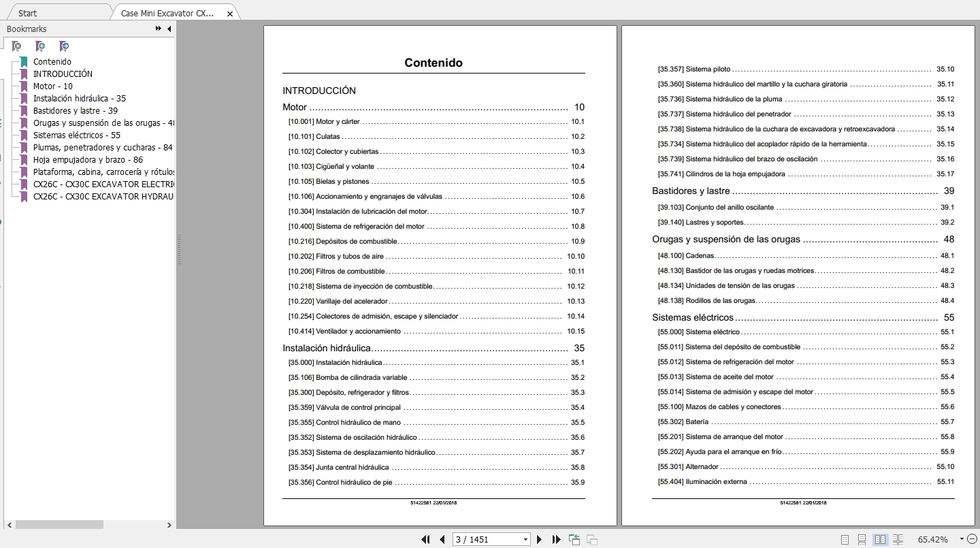
Task: Open the Orugas y suspensión de las orugas bookmark
Action: coord(104,123)
